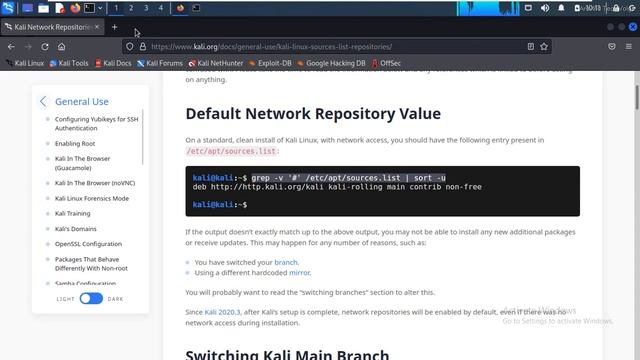
Task: Open the Google Hacking DB bookmark
Action: pos(331,63)
